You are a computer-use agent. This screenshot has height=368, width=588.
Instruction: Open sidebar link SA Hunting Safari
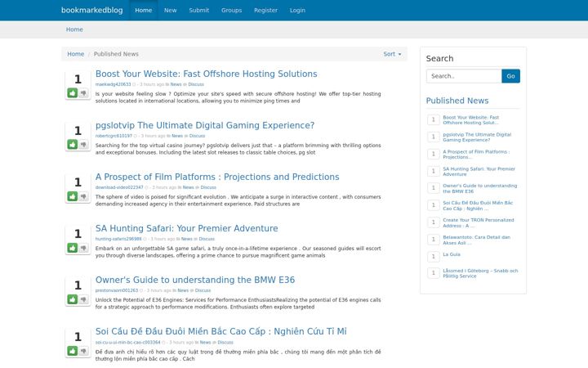(x=479, y=172)
